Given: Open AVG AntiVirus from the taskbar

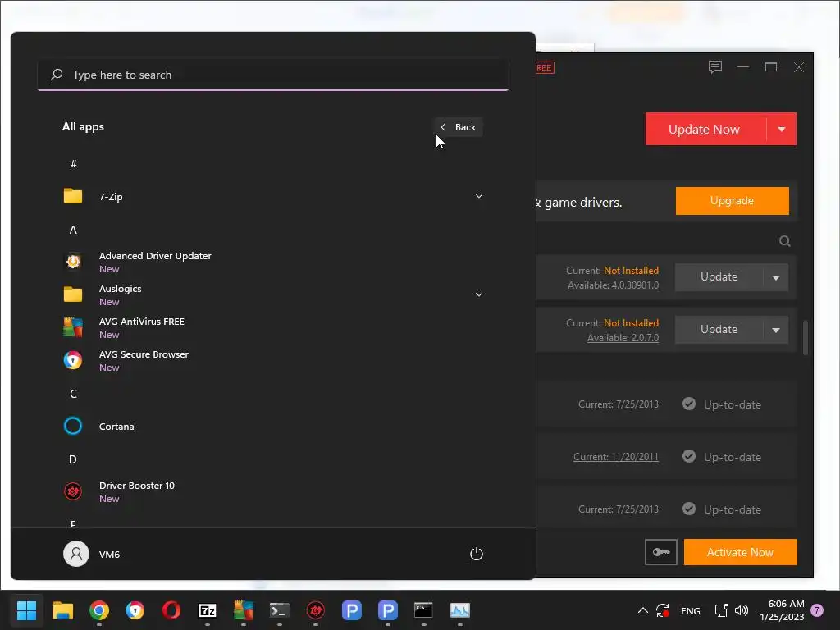Looking at the screenshot, I should (x=243, y=610).
